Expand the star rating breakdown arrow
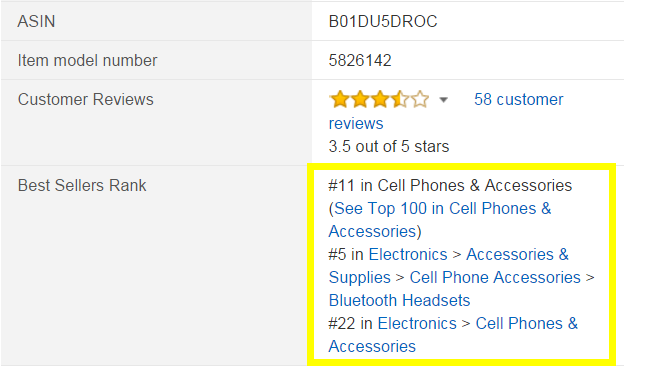659x373 pixels. (x=443, y=100)
